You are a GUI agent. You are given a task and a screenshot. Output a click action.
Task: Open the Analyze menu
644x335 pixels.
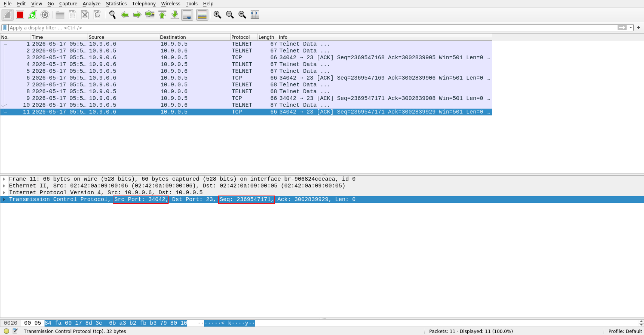(92, 4)
